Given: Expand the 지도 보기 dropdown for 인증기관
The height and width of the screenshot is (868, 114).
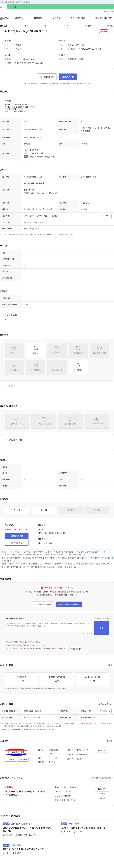Looking at the screenshot, I should point(106,711).
